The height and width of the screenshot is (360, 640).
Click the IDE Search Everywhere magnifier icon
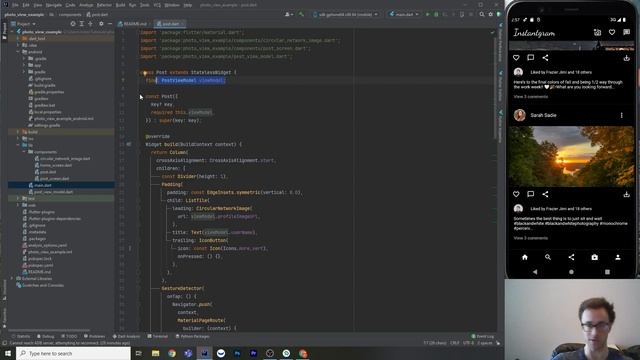[x=482, y=14]
